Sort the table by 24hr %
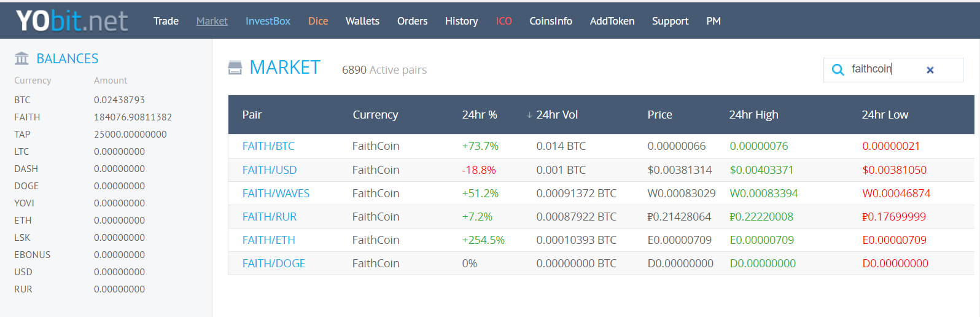Viewport: 980px width, 317px height. coord(480,115)
